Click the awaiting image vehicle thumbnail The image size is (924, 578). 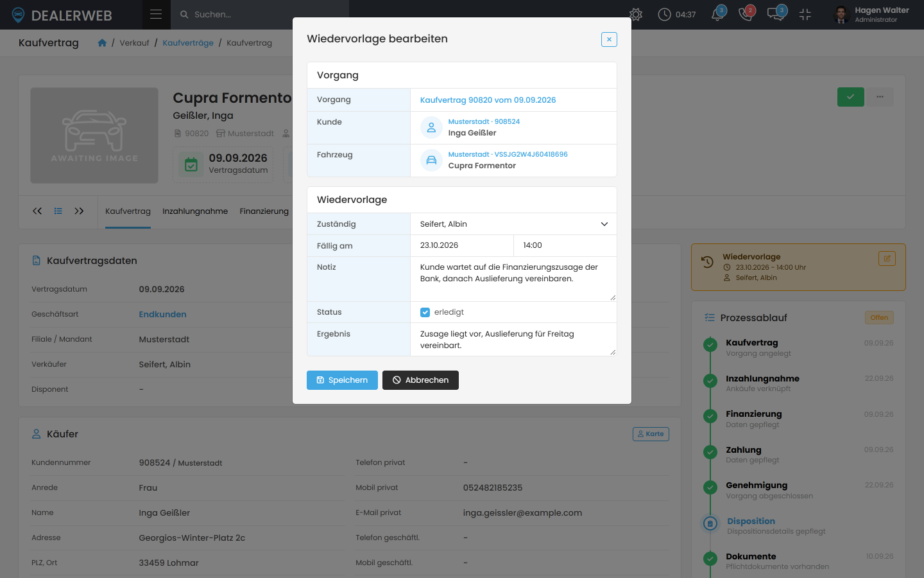click(94, 136)
